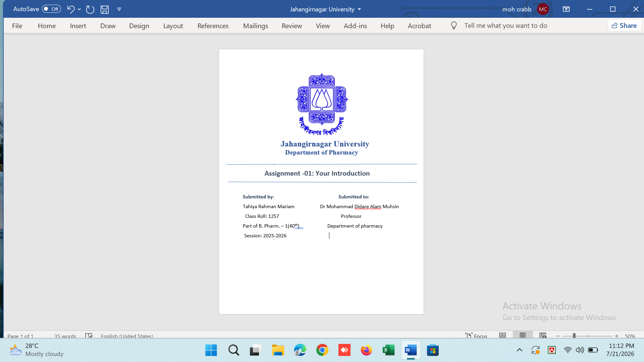Open Customize Quick Access Toolbar dropdown

coord(119,9)
